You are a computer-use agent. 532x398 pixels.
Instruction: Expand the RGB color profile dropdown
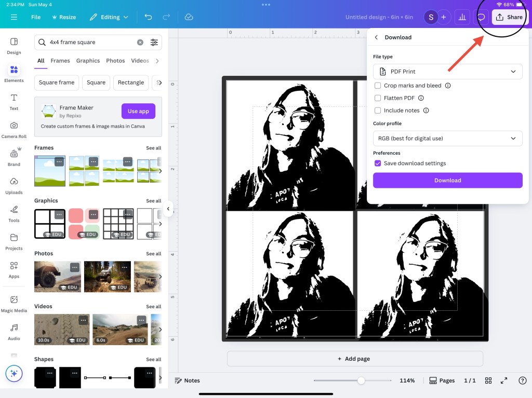(447, 139)
